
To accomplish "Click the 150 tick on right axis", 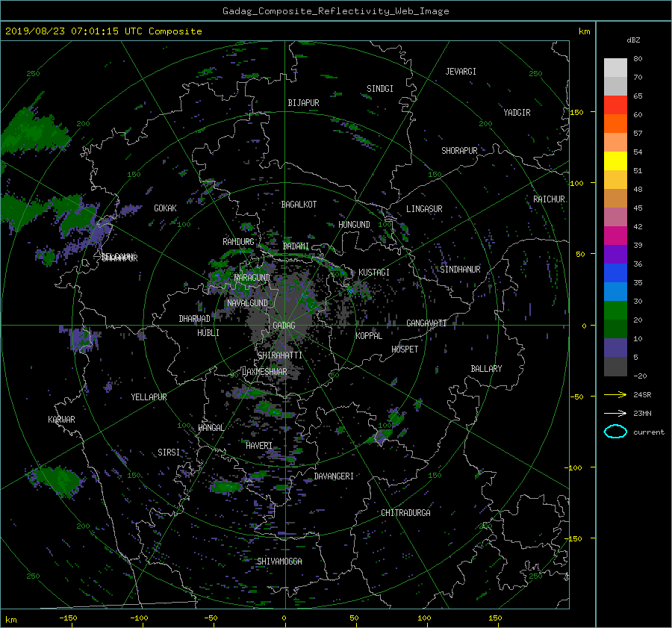I will pyautogui.click(x=577, y=112).
